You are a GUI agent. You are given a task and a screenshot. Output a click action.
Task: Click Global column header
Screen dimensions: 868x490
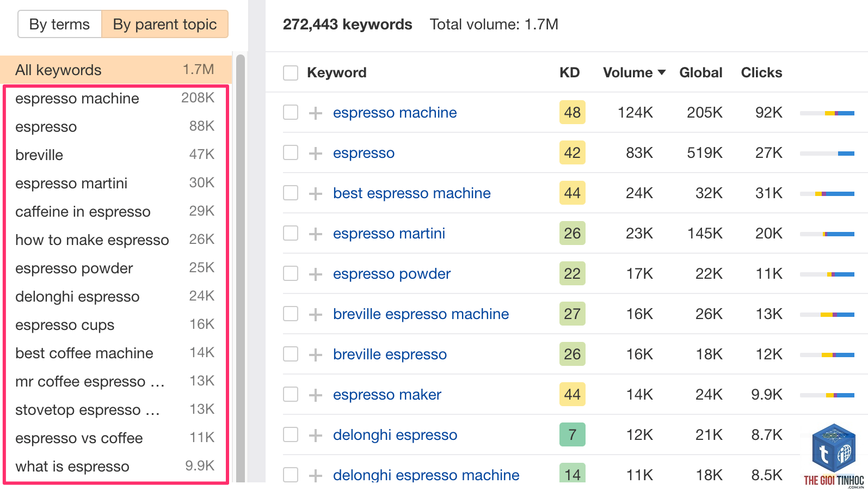(x=701, y=72)
